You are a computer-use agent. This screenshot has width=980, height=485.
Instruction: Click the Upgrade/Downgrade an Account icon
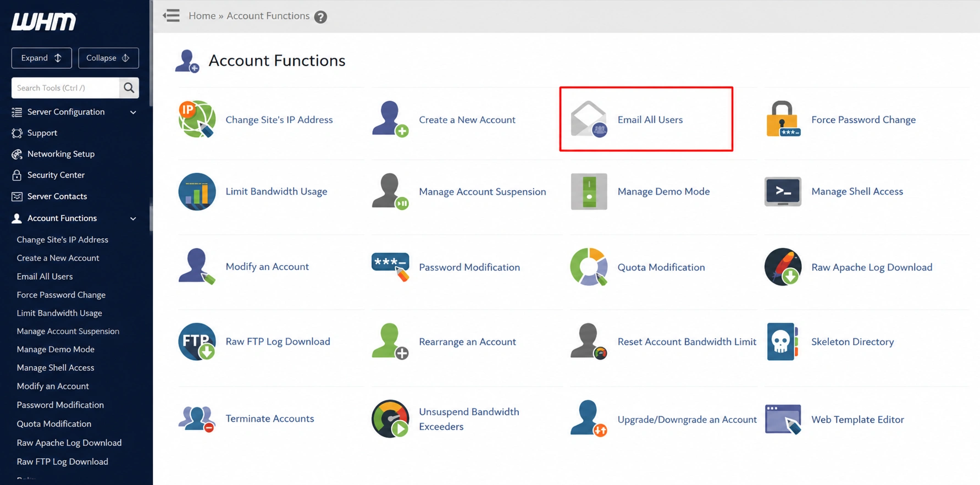pyautogui.click(x=589, y=419)
